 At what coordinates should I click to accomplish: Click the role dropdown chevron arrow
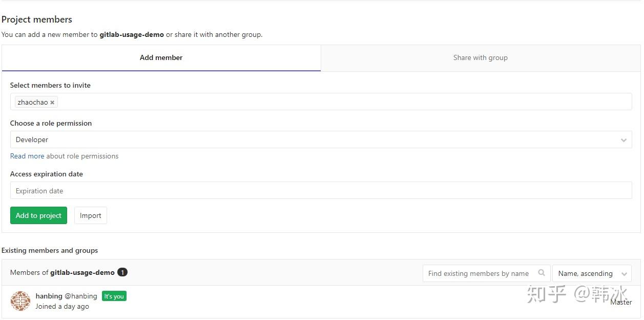tap(624, 140)
